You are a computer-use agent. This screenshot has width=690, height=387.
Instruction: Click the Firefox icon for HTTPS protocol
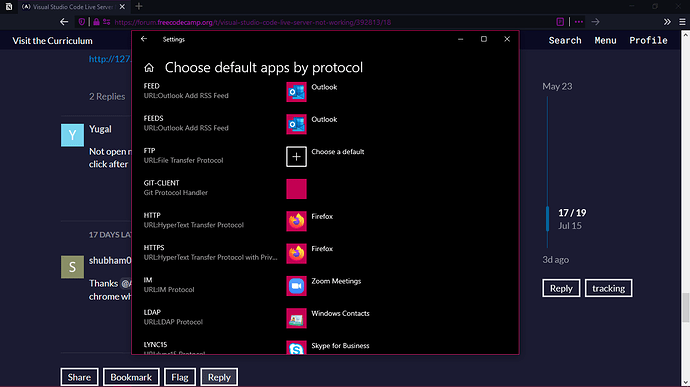[296, 254]
